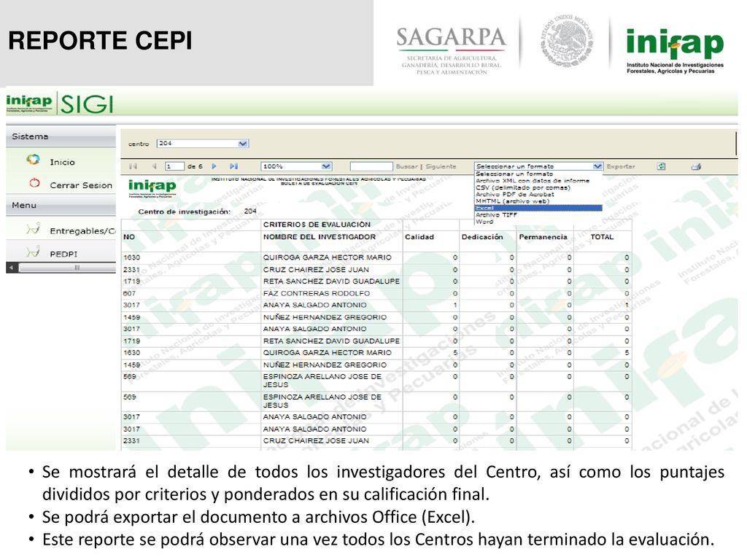Viewport: 747px width, 560px height.
Task: Select Word export format
Action: (484, 222)
